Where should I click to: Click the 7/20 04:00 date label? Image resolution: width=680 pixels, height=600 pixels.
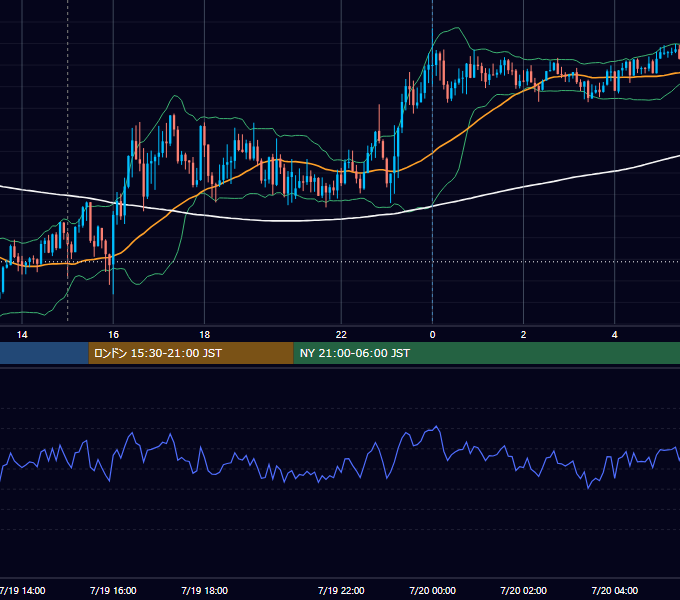coord(615,590)
